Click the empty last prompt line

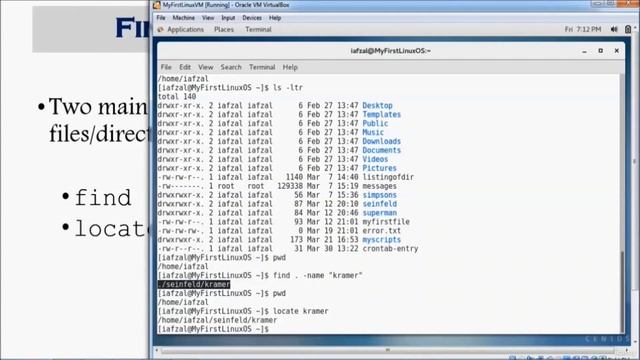pyautogui.click(x=213, y=329)
